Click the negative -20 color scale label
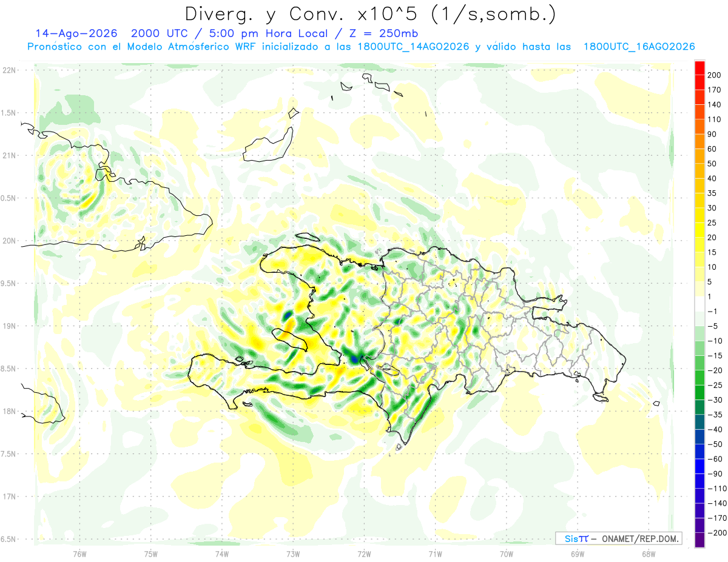728x562 pixels. (716, 370)
